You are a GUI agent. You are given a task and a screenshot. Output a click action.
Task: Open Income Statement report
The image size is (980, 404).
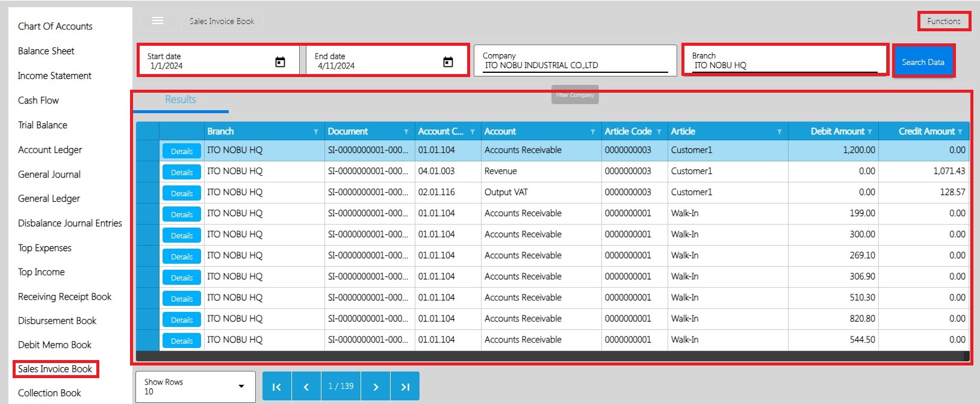tap(55, 76)
